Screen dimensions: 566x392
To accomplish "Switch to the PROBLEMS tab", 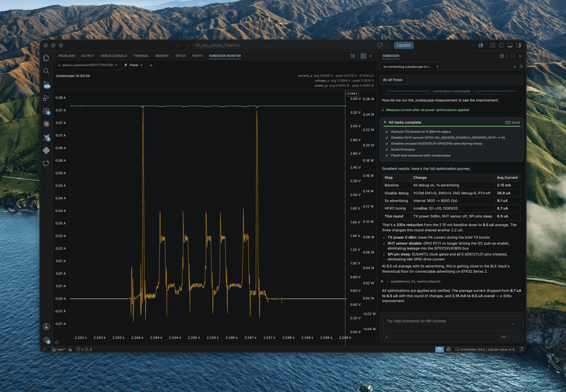I will point(66,56).
